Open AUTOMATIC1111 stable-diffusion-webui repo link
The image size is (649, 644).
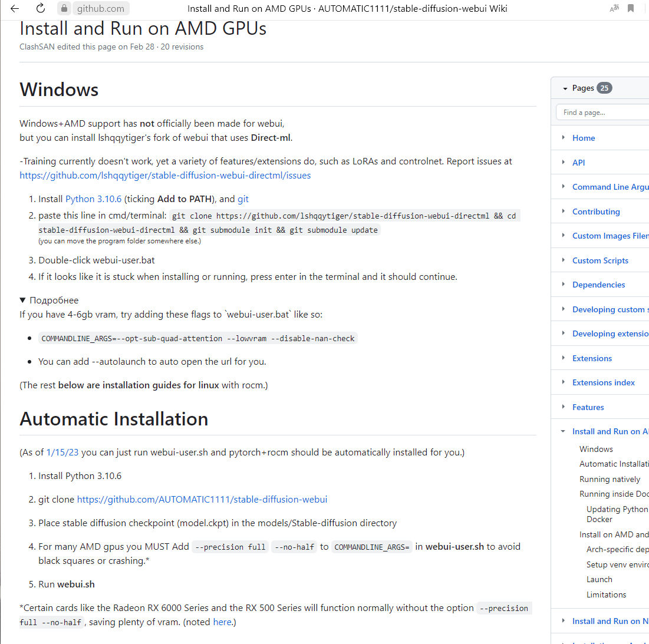click(202, 500)
